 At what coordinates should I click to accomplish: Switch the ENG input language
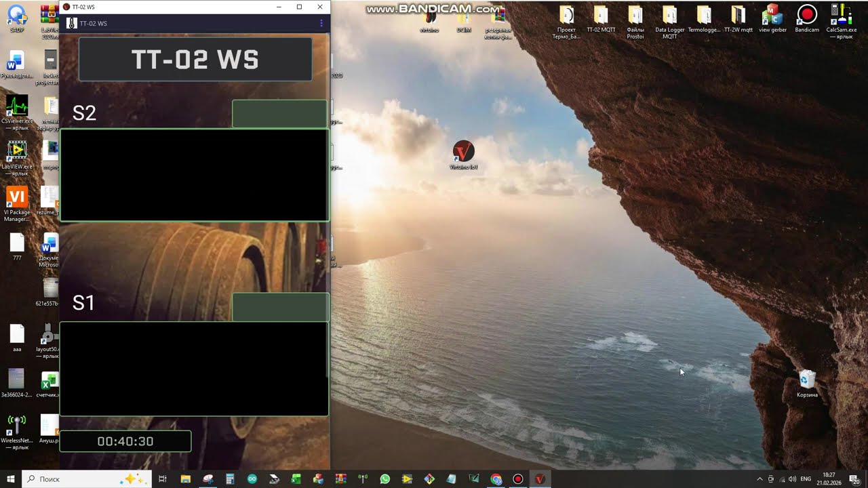point(806,479)
